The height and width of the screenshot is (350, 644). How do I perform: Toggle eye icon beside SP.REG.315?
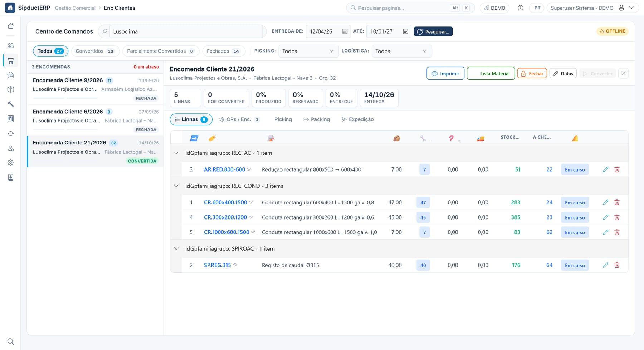coord(235,265)
